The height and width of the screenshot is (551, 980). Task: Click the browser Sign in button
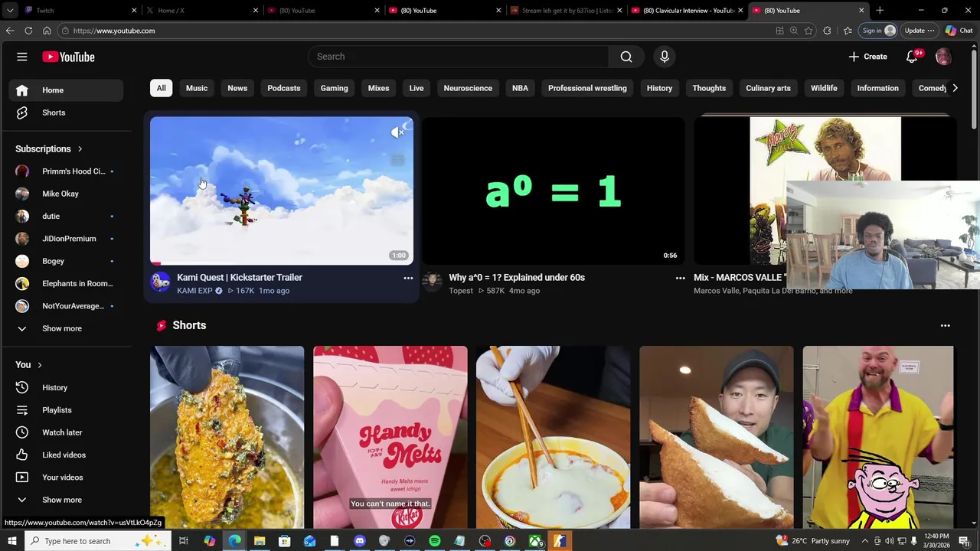tap(877, 31)
